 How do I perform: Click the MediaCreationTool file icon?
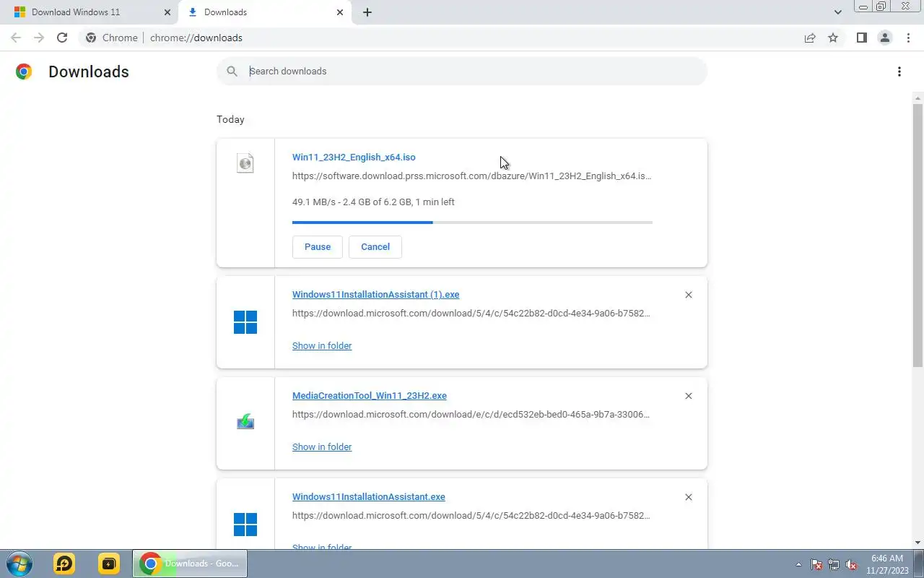tap(245, 421)
